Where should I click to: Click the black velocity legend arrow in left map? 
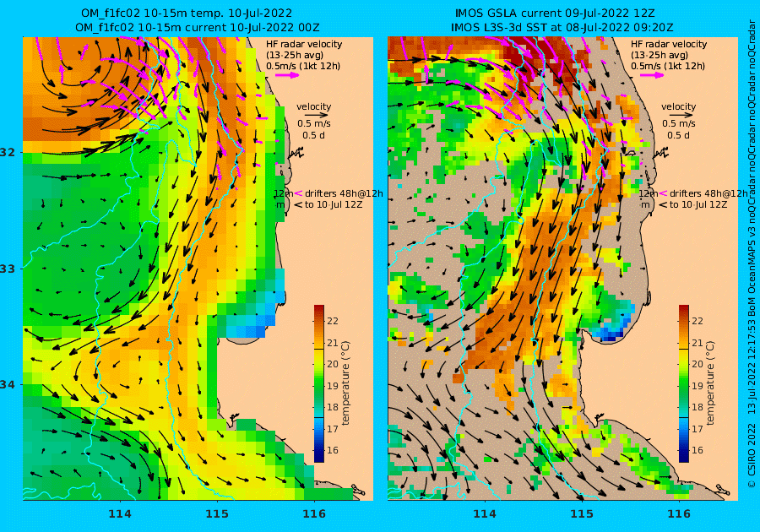click(x=317, y=116)
